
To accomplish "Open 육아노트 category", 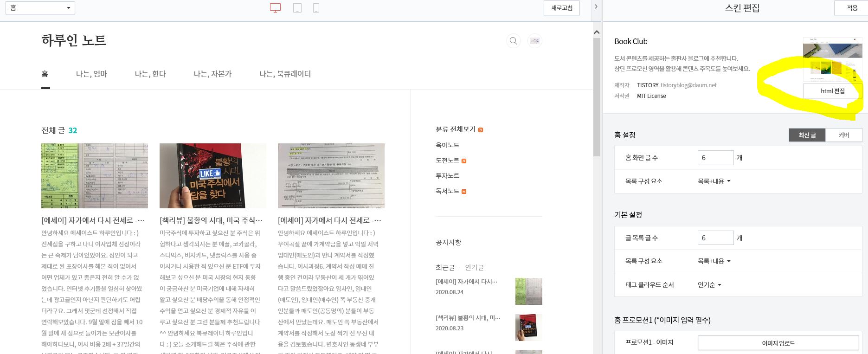I will (447, 145).
